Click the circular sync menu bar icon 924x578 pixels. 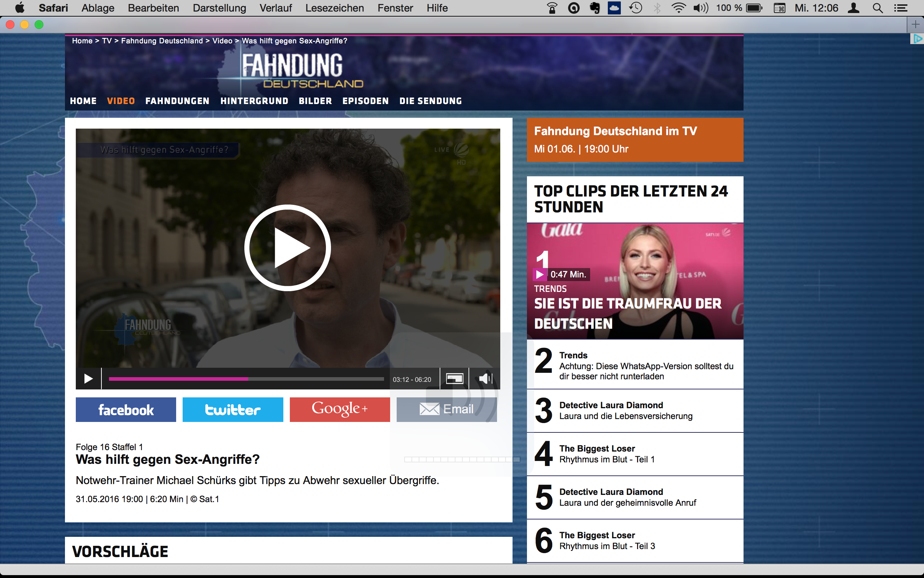574,8
